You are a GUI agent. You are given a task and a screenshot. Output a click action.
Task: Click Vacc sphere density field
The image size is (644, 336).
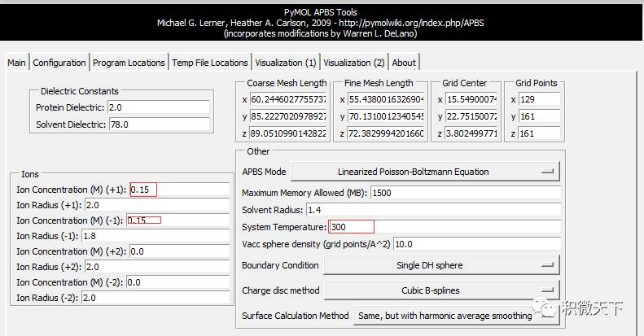(x=477, y=244)
